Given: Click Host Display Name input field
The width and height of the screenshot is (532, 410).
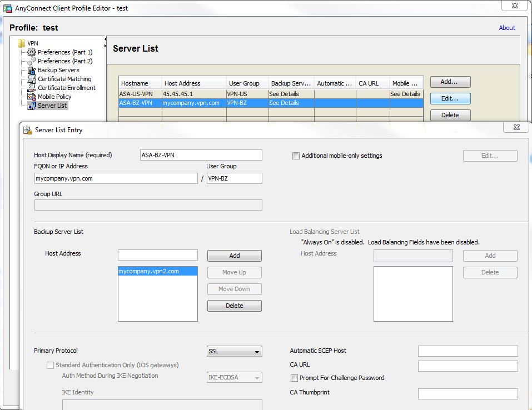Looking at the screenshot, I should pos(201,155).
